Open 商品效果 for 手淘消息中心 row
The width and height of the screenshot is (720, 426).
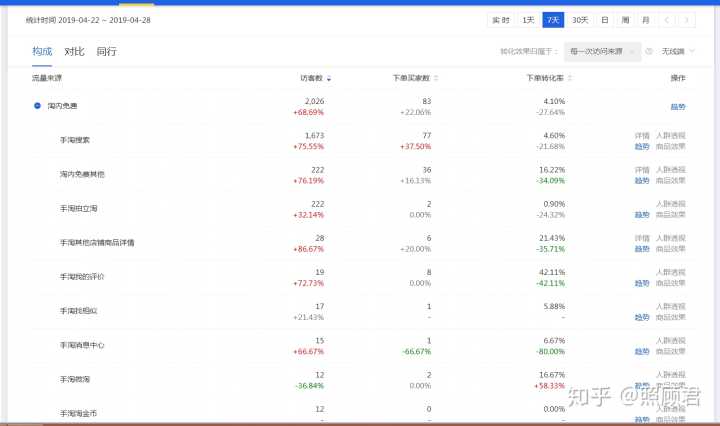670,352
